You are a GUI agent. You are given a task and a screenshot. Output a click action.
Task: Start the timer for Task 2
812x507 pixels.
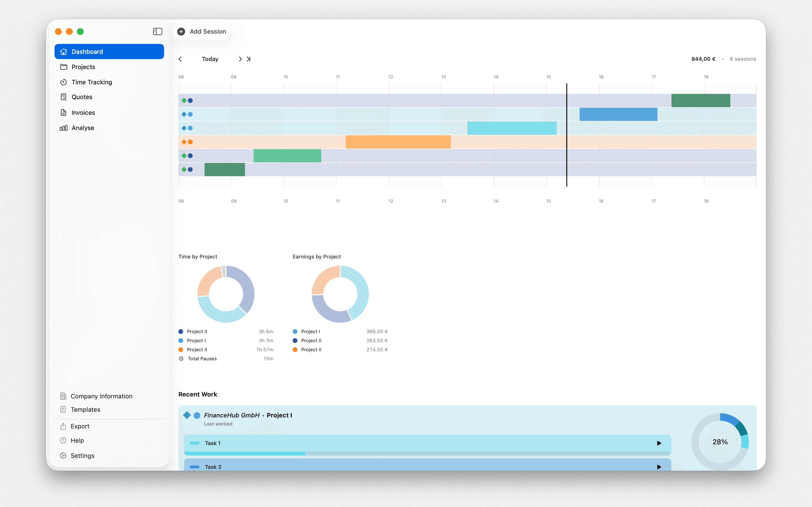pyautogui.click(x=659, y=466)
